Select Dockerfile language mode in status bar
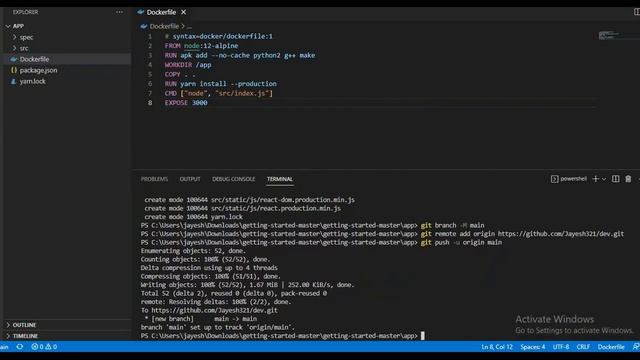 click(x=611, y=347)
